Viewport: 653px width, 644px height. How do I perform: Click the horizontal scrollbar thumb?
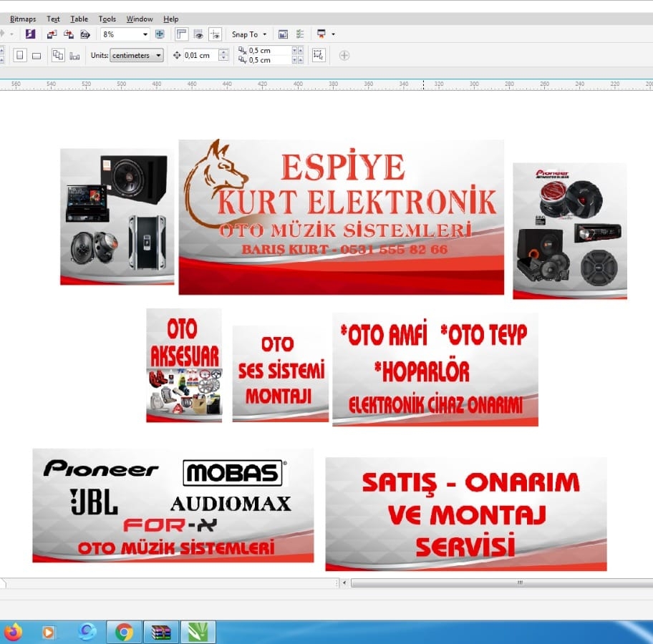coord(502,582)
